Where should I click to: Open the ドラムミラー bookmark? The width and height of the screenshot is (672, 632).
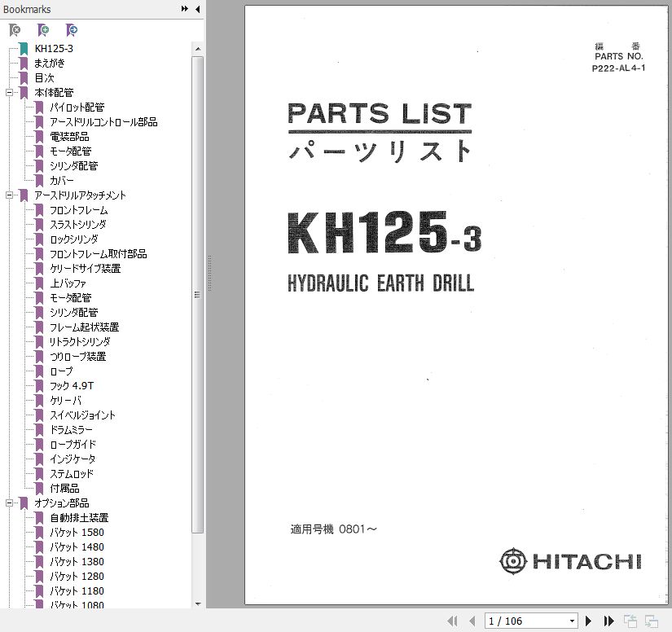(x=71, y=429)
